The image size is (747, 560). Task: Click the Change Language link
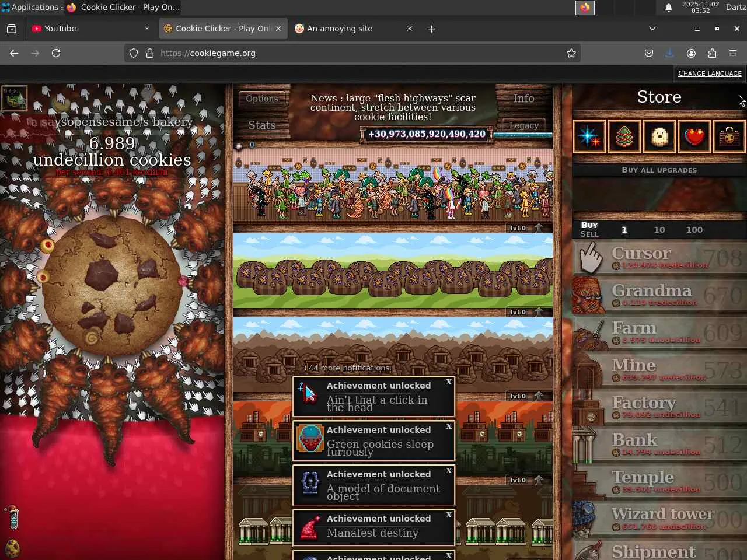click(x=710, y=73)
